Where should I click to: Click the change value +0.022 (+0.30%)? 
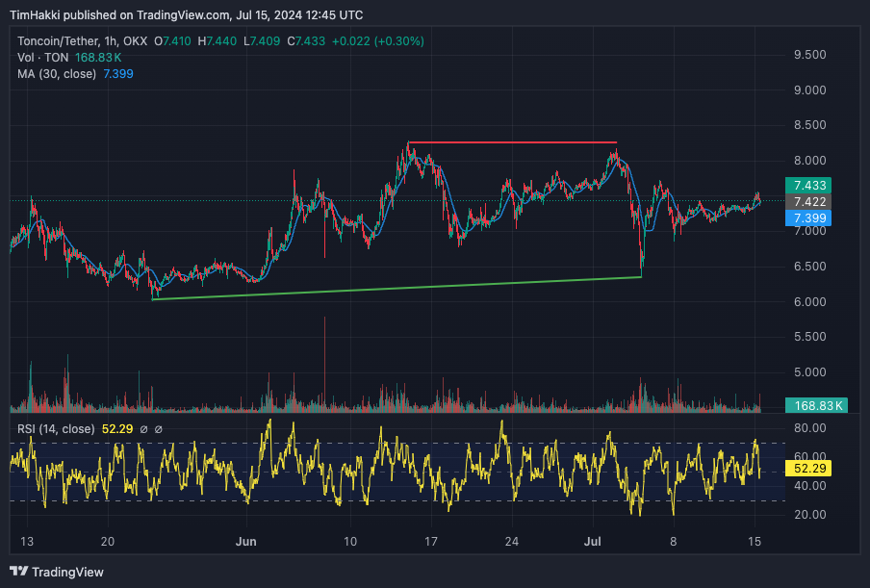[378, 41]
